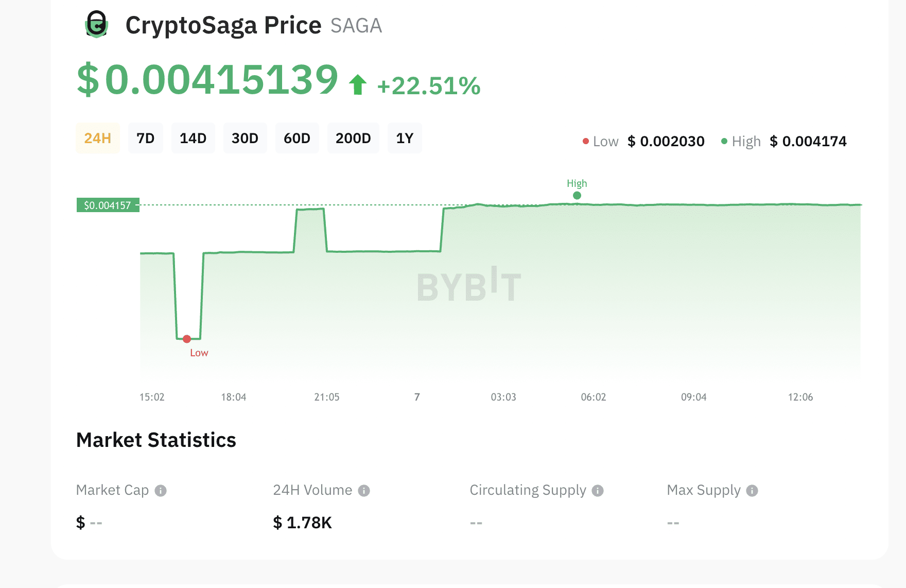Viewport: 906px width, 588px height.
Task: Select the 200D time range
Action: tap(353, 138)
